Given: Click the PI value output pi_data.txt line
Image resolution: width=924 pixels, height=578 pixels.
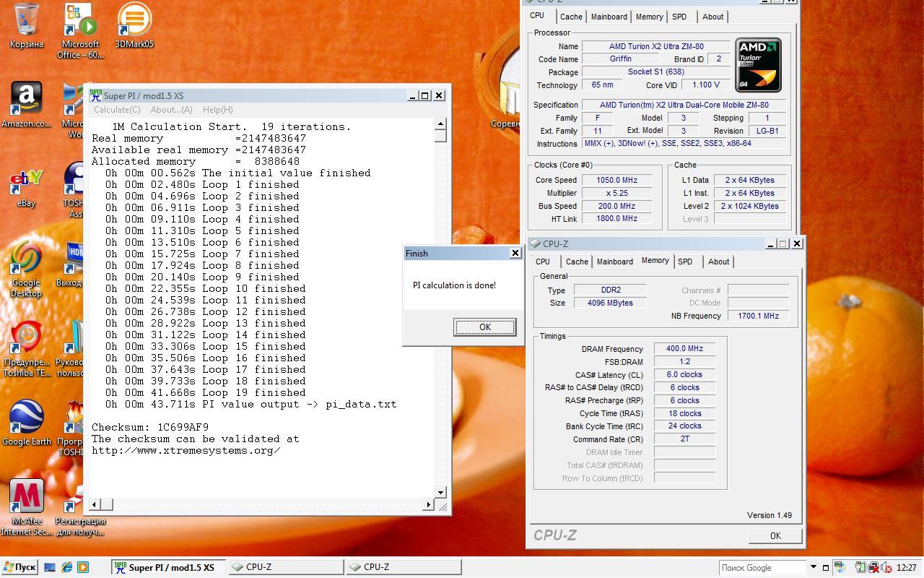Looking at the screenshot, I should [x=251, y=404].
